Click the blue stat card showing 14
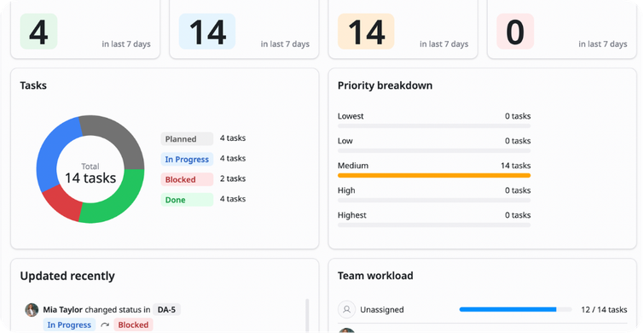The image size is (644, 333). click(244, 29)
